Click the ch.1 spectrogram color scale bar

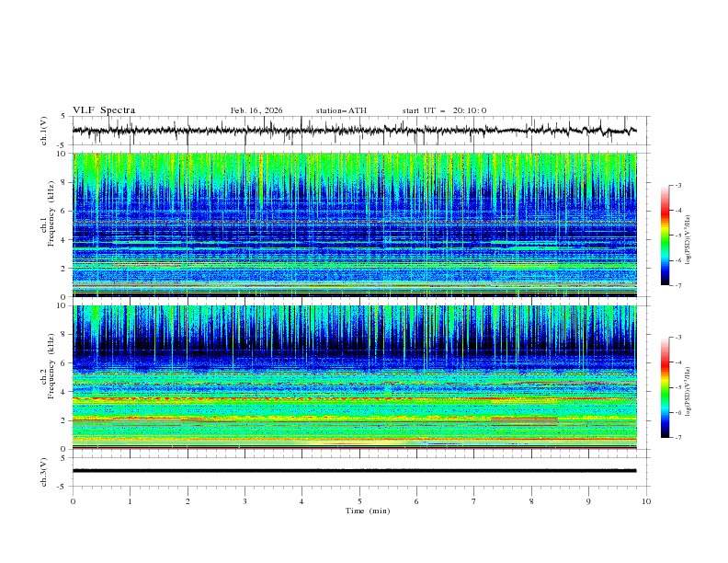click(665, 236)
